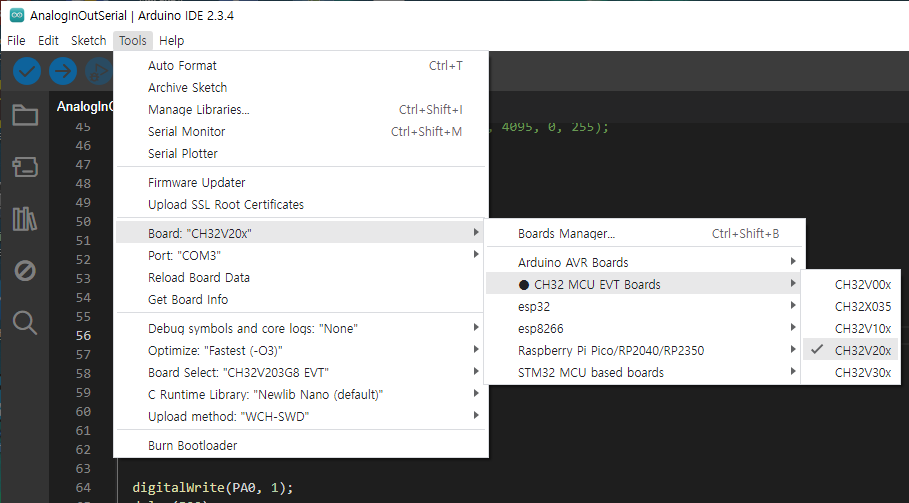The width and height of the screenshot is (909, 503).
Task: Open the Help menu
Action: pyautogui.click(x=172, y=41)
